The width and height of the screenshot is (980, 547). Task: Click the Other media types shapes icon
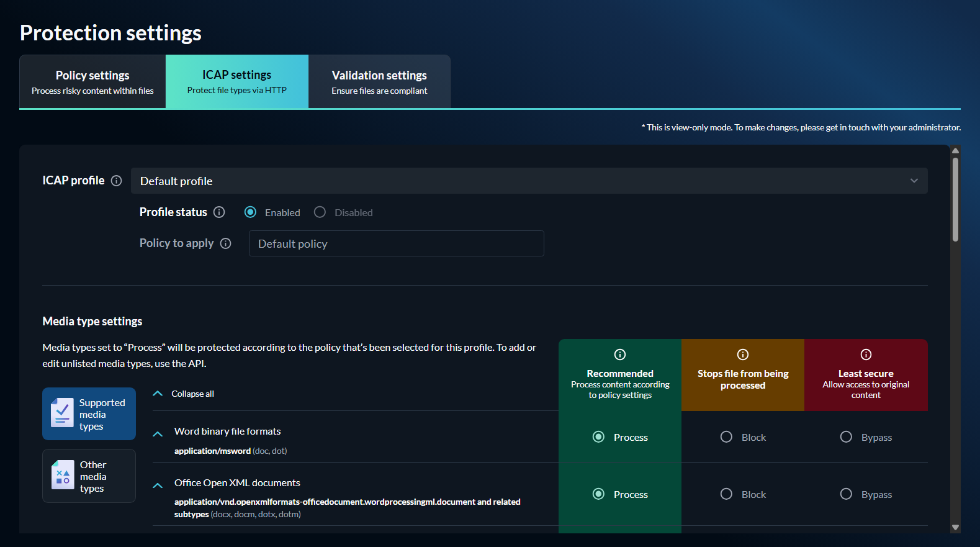[63, 476]
